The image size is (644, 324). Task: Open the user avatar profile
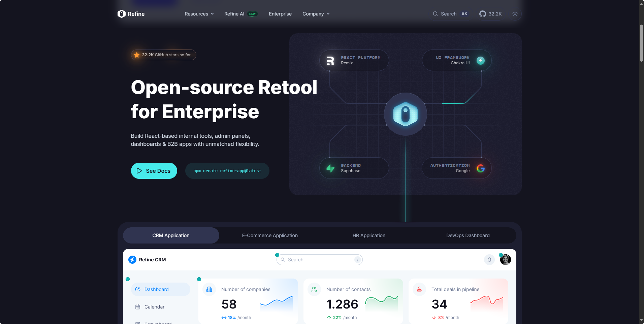tap(506, 260)
